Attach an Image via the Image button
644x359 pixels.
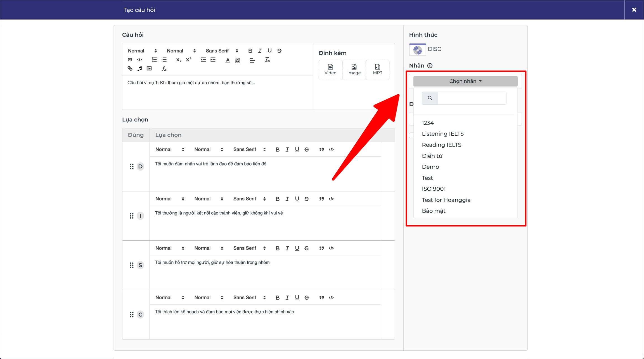point(354,70)
